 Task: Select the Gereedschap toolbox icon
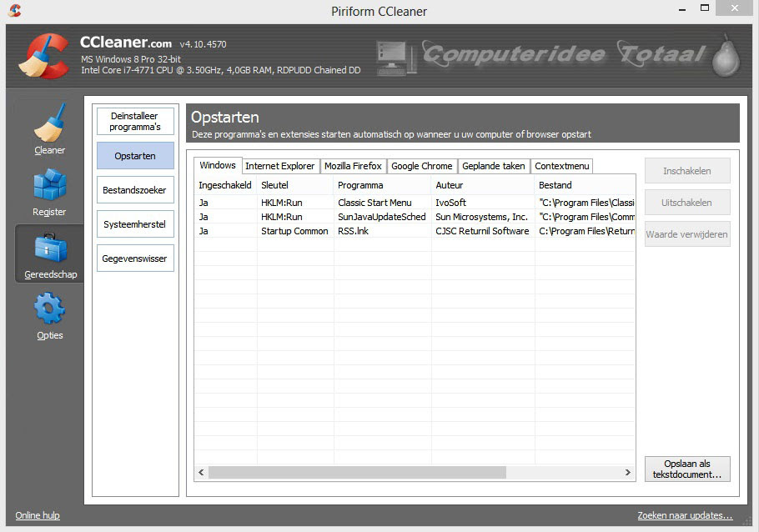50,248
